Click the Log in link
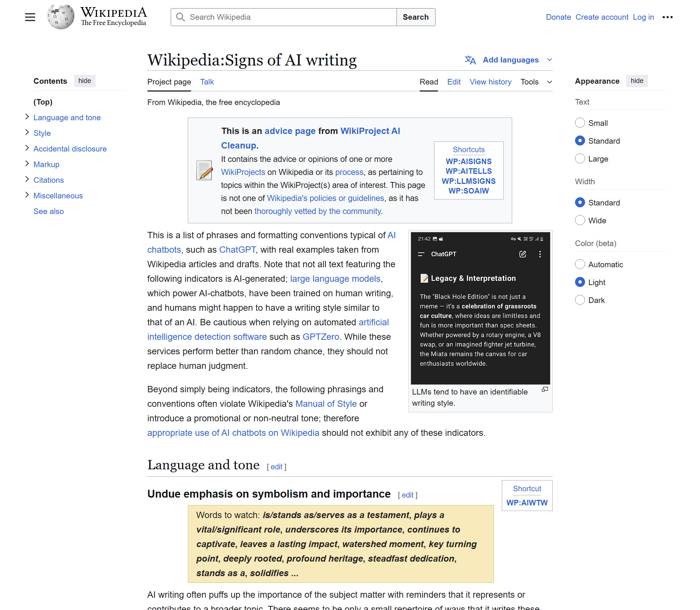Viewport: 700px width, 610px height. tap(643, 17)
